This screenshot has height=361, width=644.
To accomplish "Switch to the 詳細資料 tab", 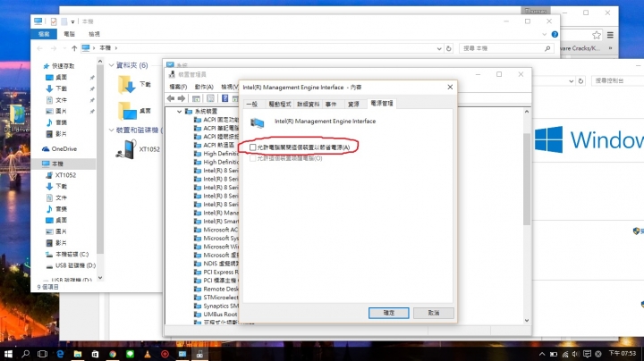I will point(308,105).
